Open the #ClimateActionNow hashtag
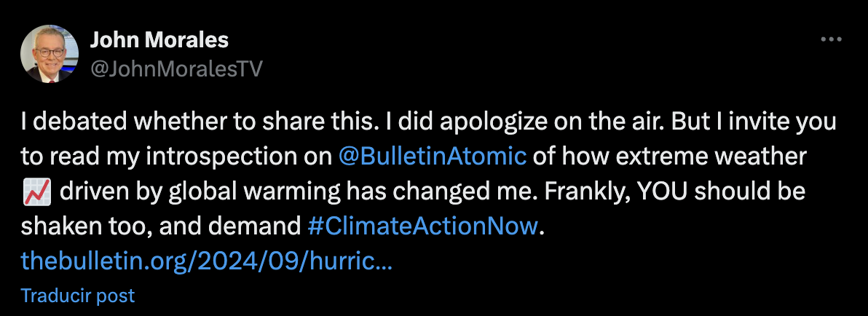 [x=423, y=226]
